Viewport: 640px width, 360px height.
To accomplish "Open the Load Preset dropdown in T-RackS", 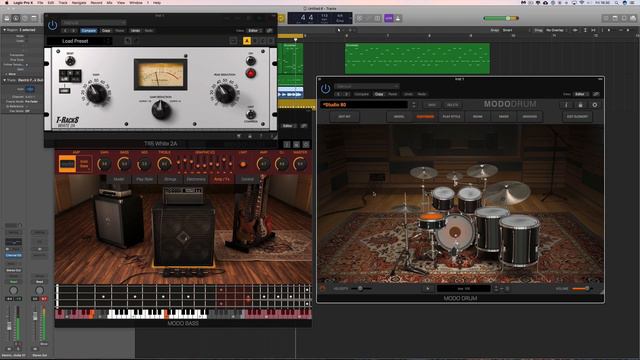I will click(x=79, y=41).
